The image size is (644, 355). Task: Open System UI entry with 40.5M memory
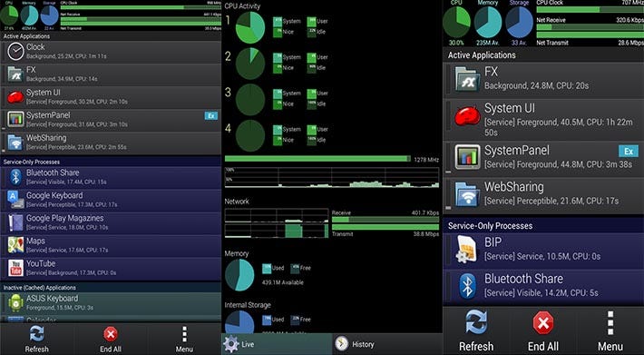543,120
